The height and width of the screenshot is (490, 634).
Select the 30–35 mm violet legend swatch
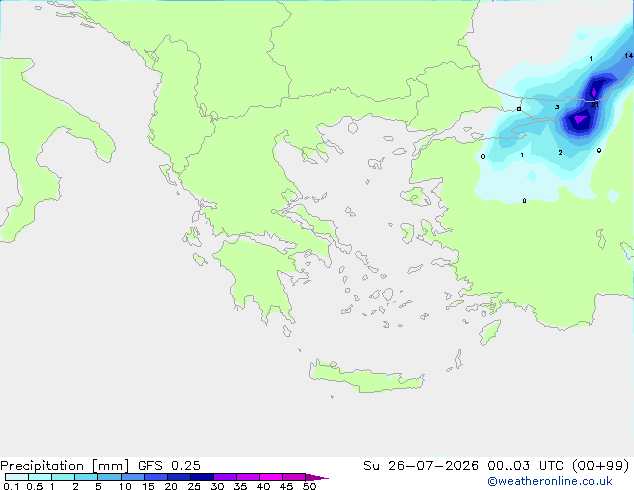225,477
